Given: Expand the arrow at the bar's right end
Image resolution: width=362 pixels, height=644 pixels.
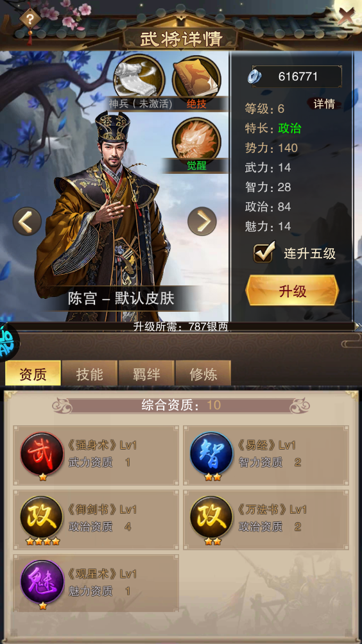Looking at the screenshot, I should [358, 326].
